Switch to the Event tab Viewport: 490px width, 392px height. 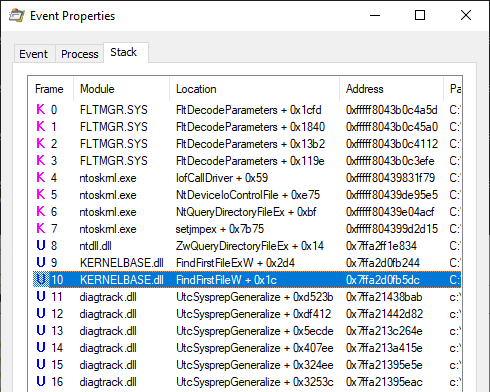pos(33,54)
